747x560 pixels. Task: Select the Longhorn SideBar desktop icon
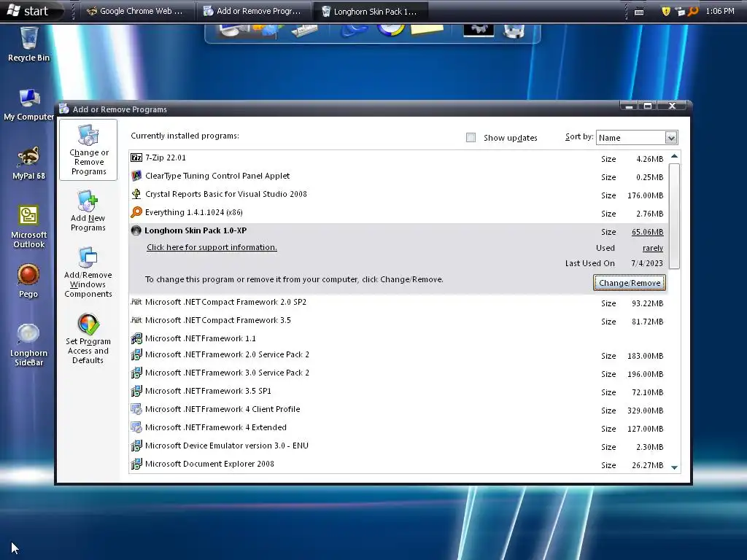pos(28,344)
